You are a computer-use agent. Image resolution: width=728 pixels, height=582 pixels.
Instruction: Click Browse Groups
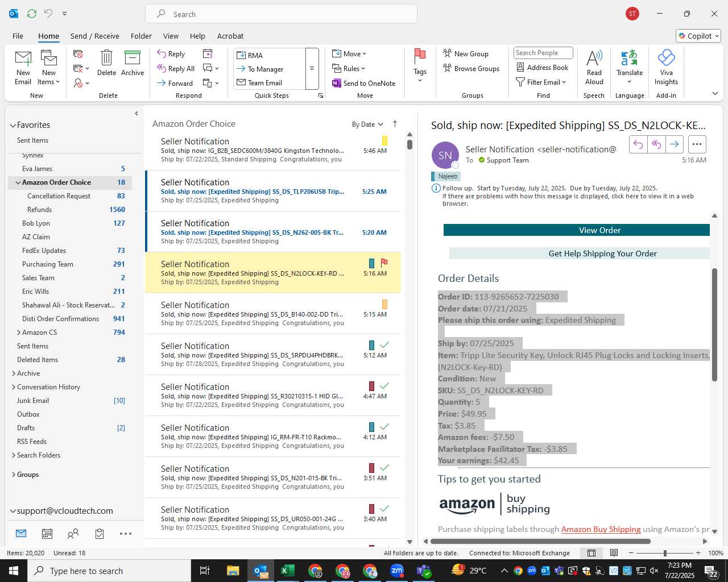tap(471, 69)
